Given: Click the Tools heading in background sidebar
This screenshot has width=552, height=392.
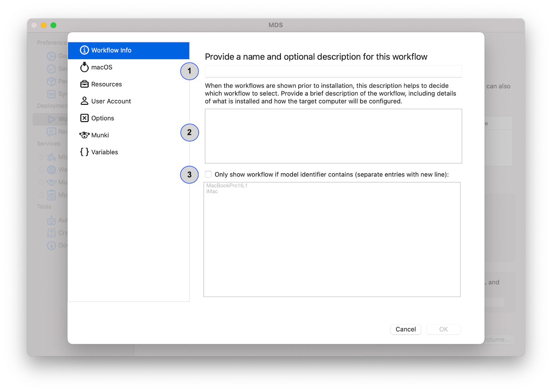Looking at the screenshot, I should [44, 207].
